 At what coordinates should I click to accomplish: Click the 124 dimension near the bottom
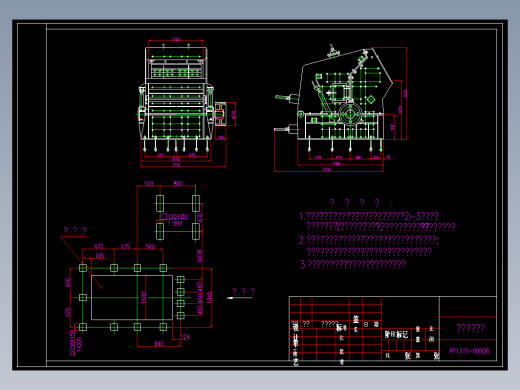click(185, 337)
